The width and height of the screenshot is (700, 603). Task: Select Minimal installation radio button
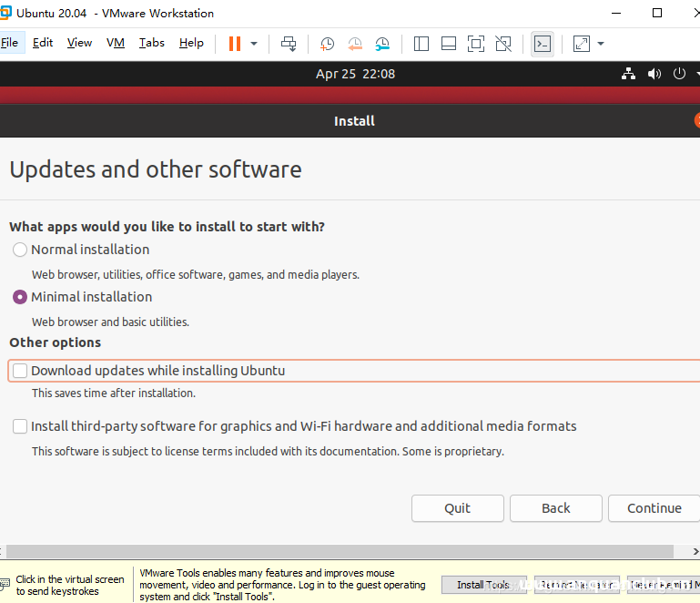pos(20,297)
